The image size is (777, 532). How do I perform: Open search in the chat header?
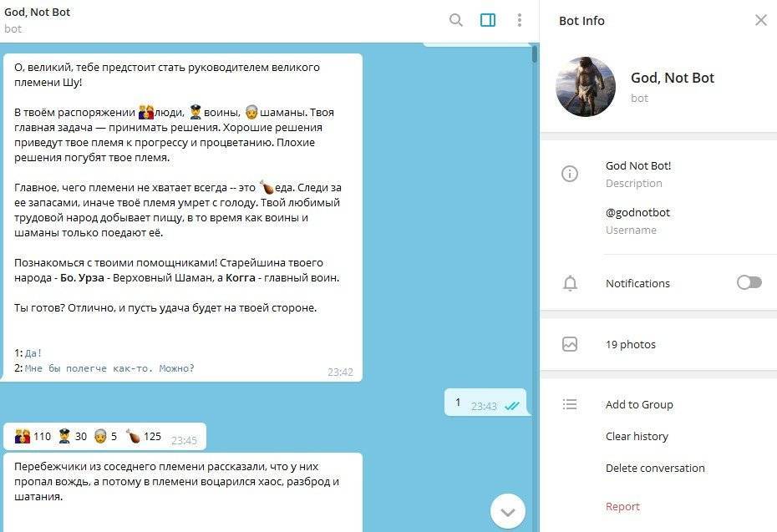click(456, 20)
